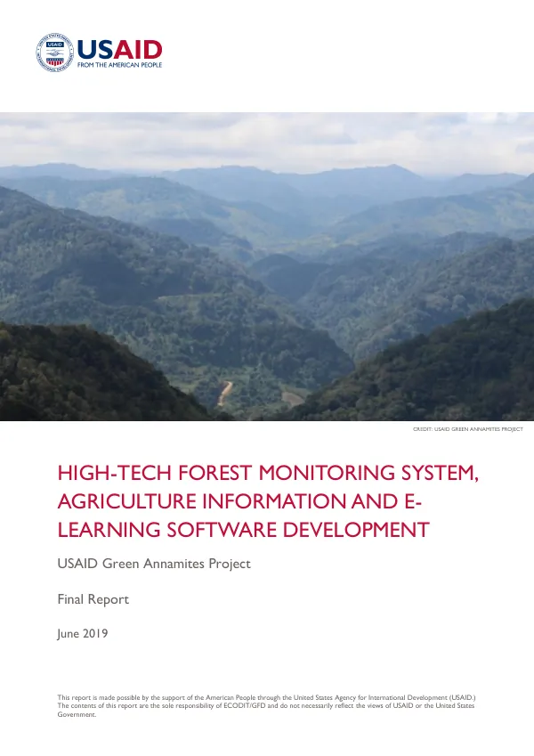
Task: Click 'USAID Green Annamites Project' subtitle
Action: pos(154,564)
